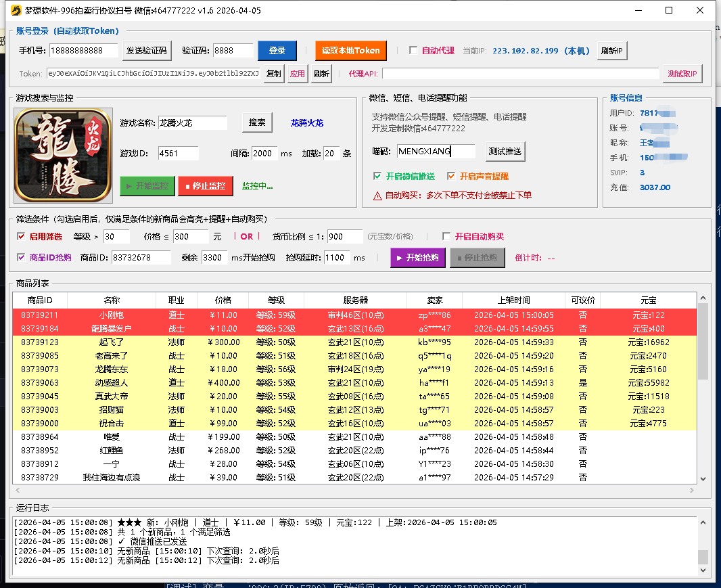This screenshot has height=588, width=721.
Task: Enable the 开启自动购买 checkbox
Action: (446, 236)
